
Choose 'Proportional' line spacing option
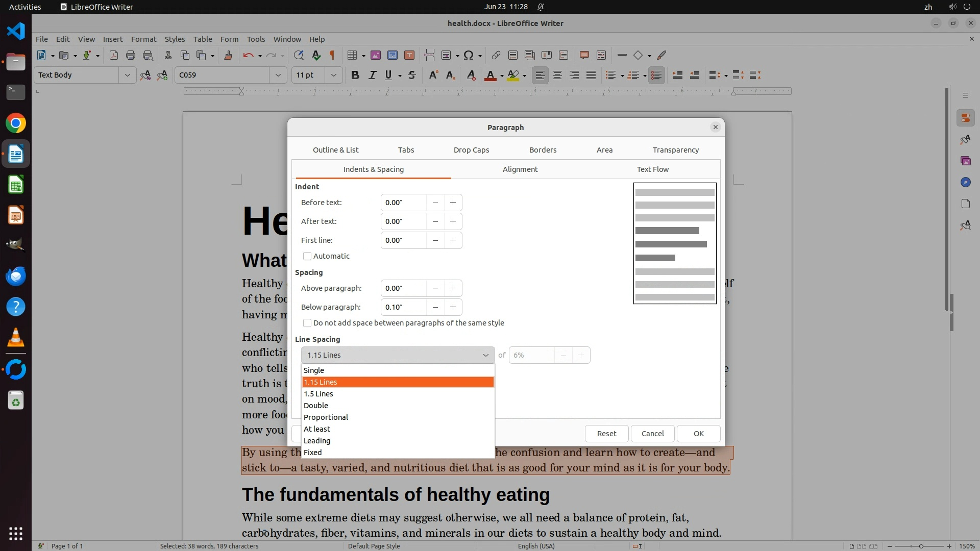point(326,417)
